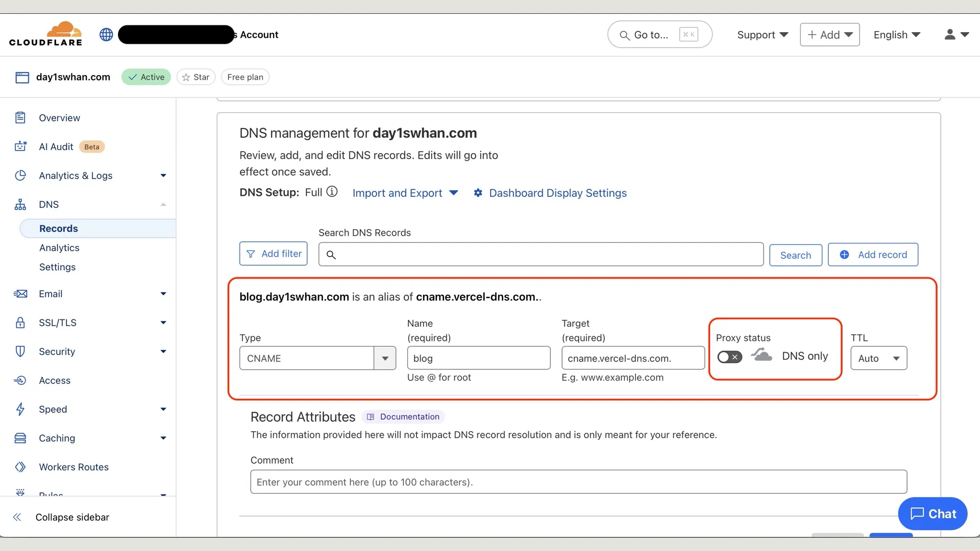Click the SSL/TLS padlock icon

click(x=20, y=322)
